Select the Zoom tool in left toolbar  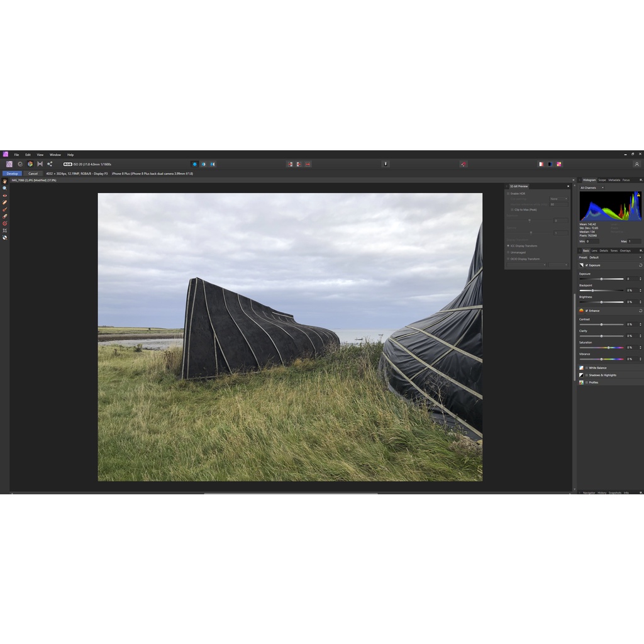[x=4, y=188]
